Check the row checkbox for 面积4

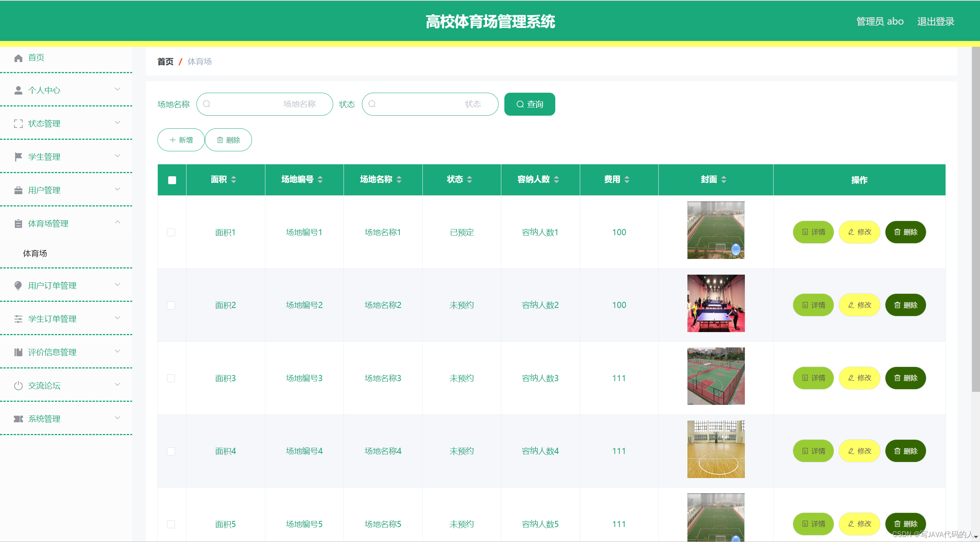(x=171, y=451)
